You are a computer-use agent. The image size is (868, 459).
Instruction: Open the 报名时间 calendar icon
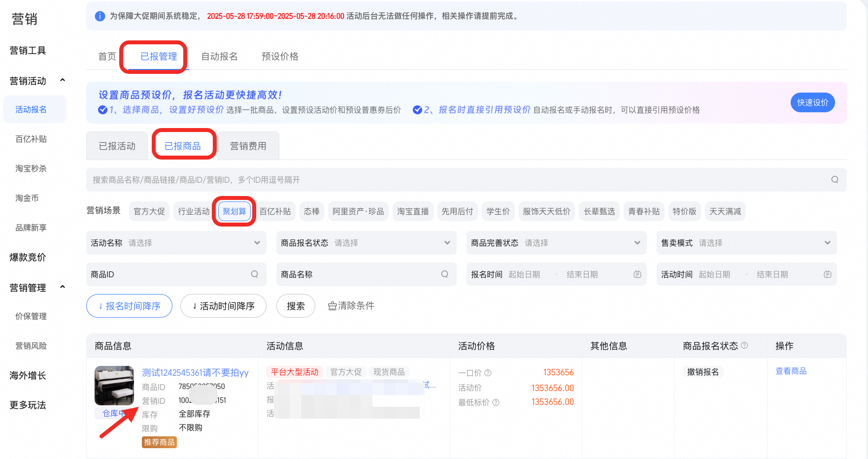pos(637,274)
